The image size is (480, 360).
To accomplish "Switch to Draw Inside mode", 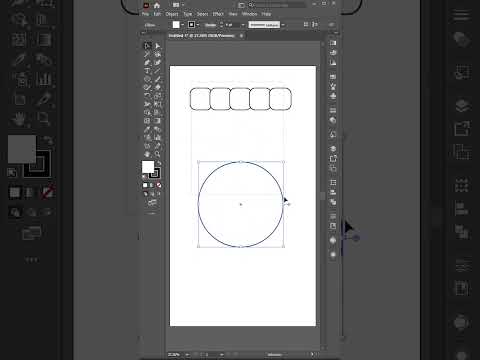I will point(159,194).
